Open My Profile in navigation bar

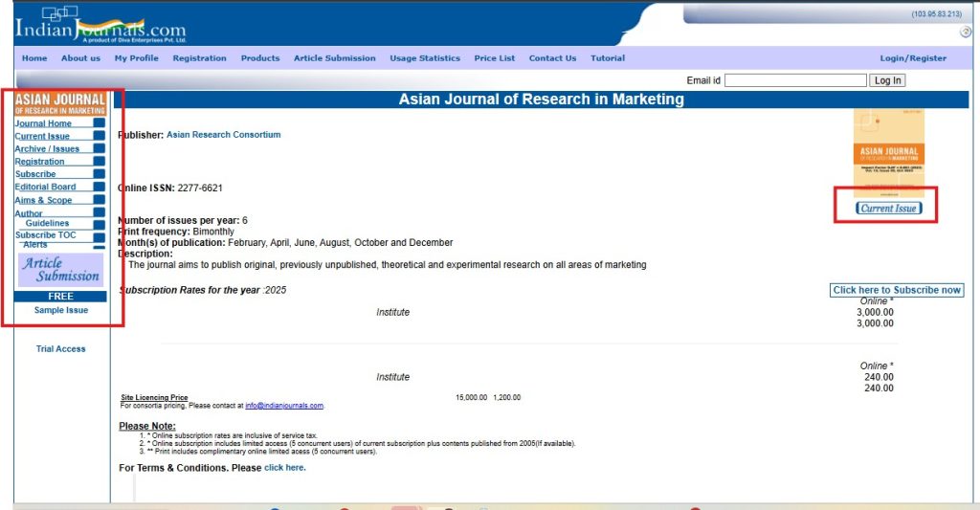(x=136, y=58)
